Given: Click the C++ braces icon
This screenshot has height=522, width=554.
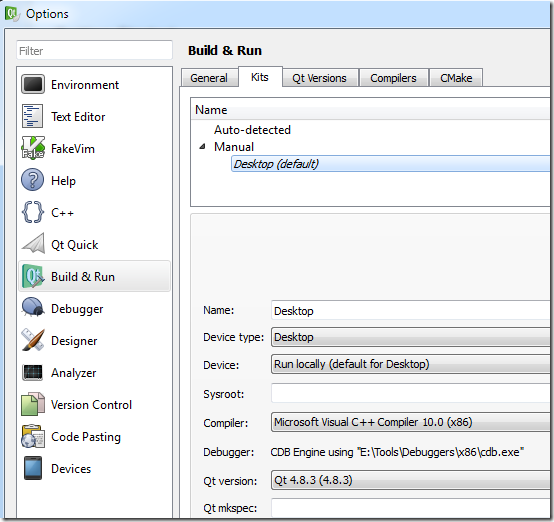Looking at the screenshot, I should tap(33, 212).
